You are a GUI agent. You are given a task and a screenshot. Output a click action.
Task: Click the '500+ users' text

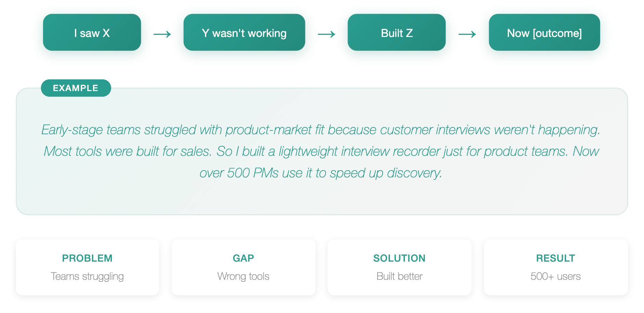point(556,276)
